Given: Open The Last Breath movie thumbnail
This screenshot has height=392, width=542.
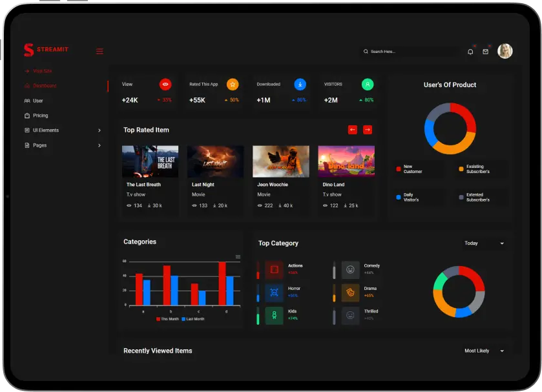Looking at the screenshot, I should point(150,161).
